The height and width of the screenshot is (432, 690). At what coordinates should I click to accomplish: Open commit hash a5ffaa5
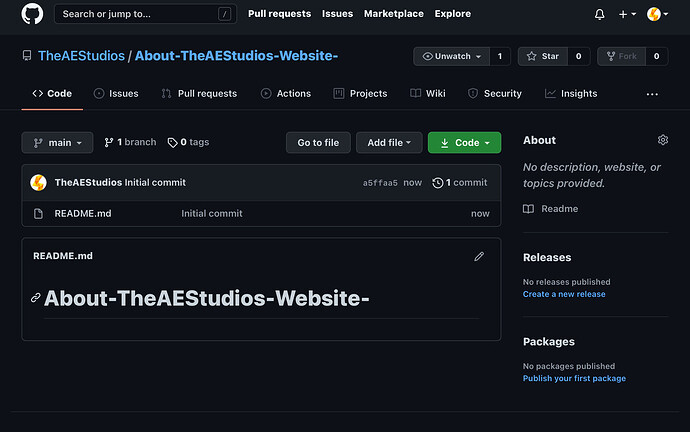[x=380, y=183]
